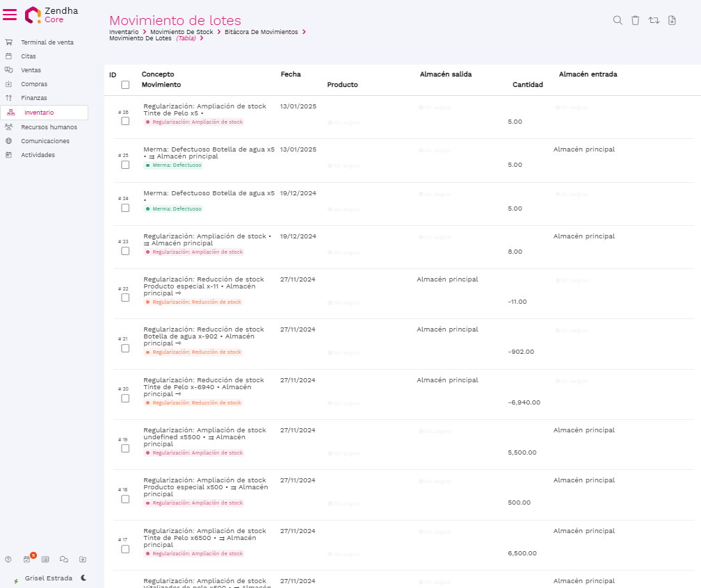Open Recursos humanos in sidebar

[49, 127]
